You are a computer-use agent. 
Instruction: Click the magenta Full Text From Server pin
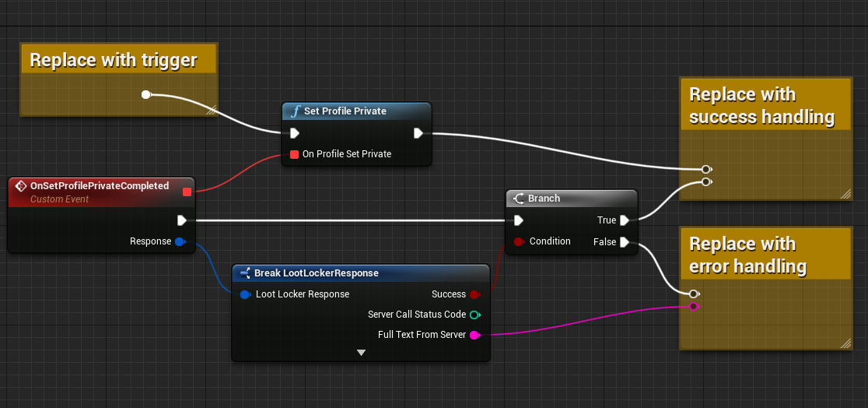tap(474, 335)
